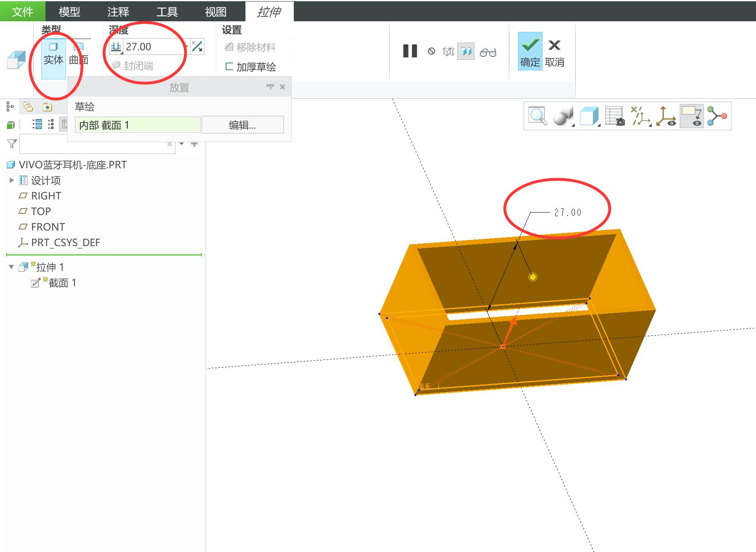The image size is (756, 552).
Task: Click 取消 to cancel the extrude
Action: [555, 53]
